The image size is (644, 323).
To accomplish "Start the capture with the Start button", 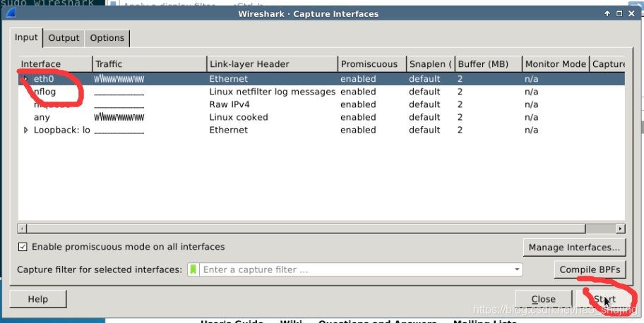I will [604, 299].
